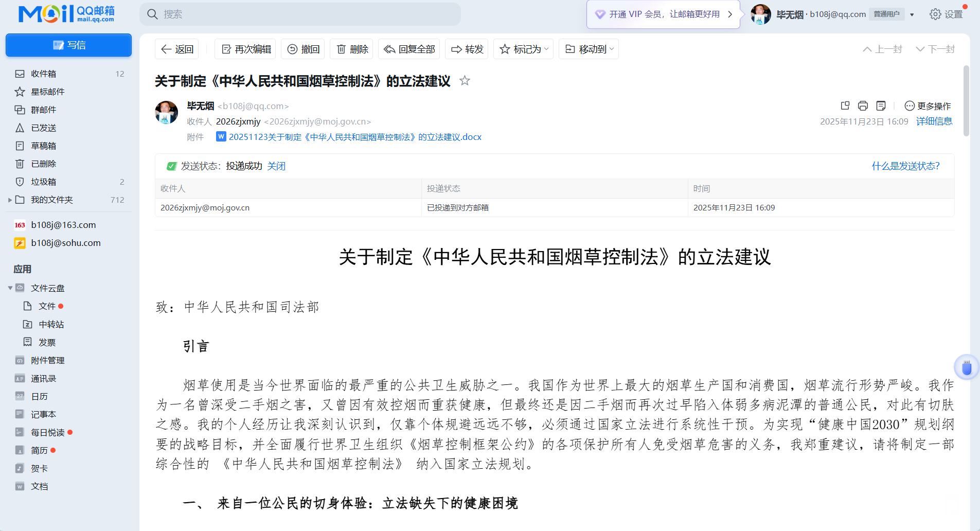Click the print icon in email header
Viewport: 980px width, 531px height.
click(x=863, y=106)
